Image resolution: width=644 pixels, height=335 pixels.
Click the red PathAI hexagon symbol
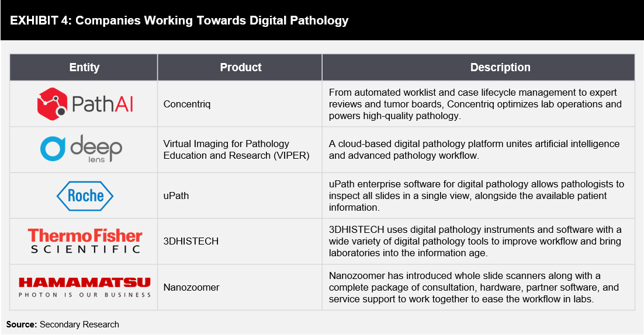click(x=52, y=104)
